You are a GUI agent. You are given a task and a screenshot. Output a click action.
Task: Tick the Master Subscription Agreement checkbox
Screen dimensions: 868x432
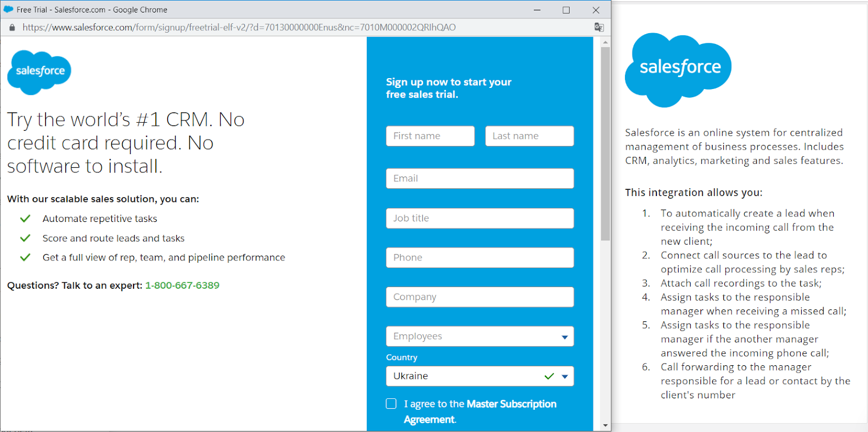pyautogui.click(x=391, y=403)
